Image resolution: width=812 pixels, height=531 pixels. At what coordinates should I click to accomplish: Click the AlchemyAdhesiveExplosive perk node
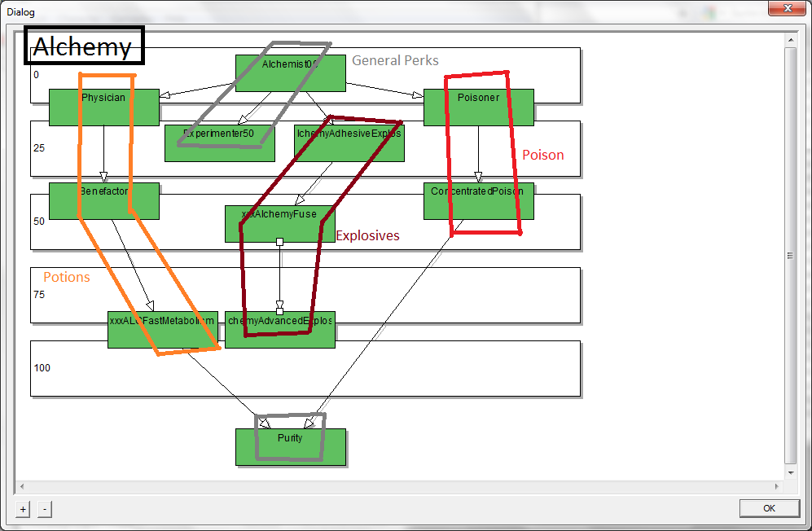pyautogui.click(x=349, y=143)
